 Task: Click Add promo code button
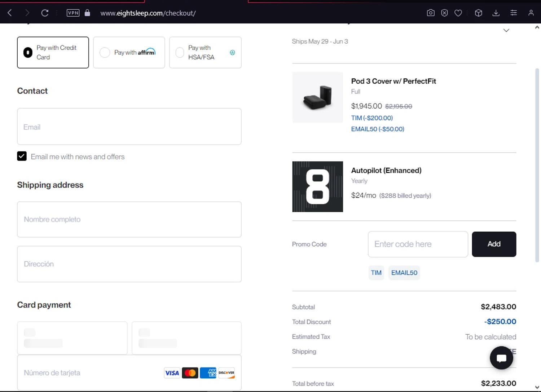494,244
